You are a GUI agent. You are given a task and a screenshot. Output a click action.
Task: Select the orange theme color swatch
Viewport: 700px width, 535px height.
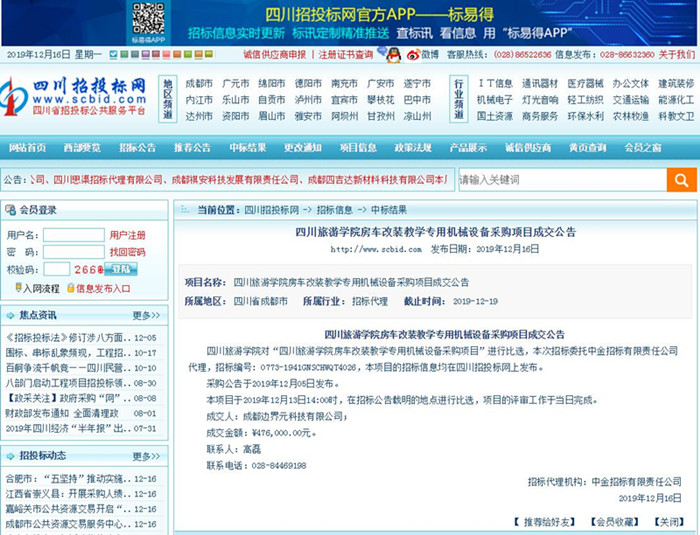[x=177, y=54]
